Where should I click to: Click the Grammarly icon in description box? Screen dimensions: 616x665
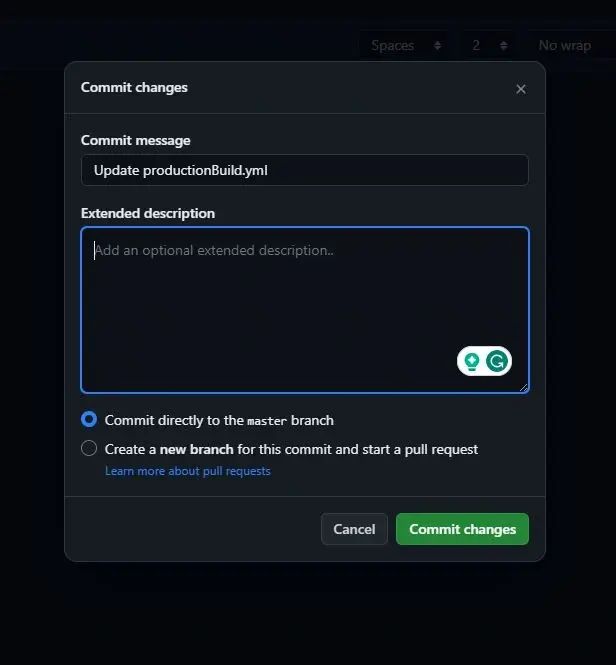(497, 361)
